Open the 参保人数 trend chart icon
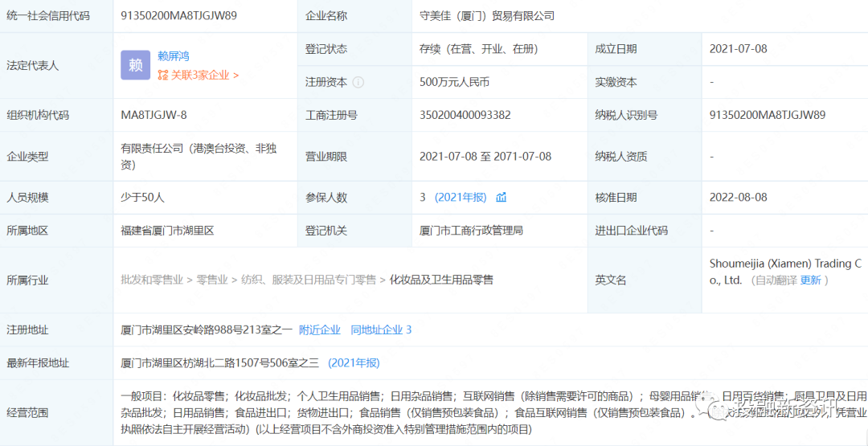This screenshot has width=868, height=446. [501, 198]
